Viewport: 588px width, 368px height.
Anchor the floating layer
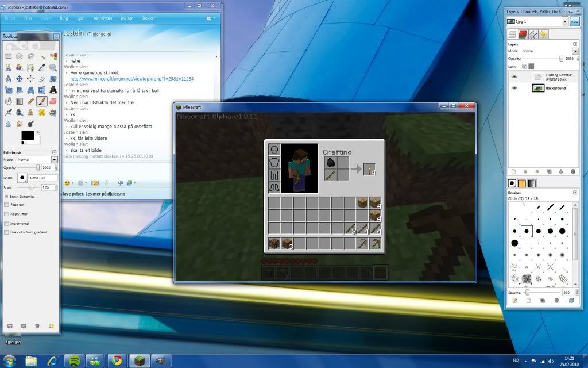561,171
